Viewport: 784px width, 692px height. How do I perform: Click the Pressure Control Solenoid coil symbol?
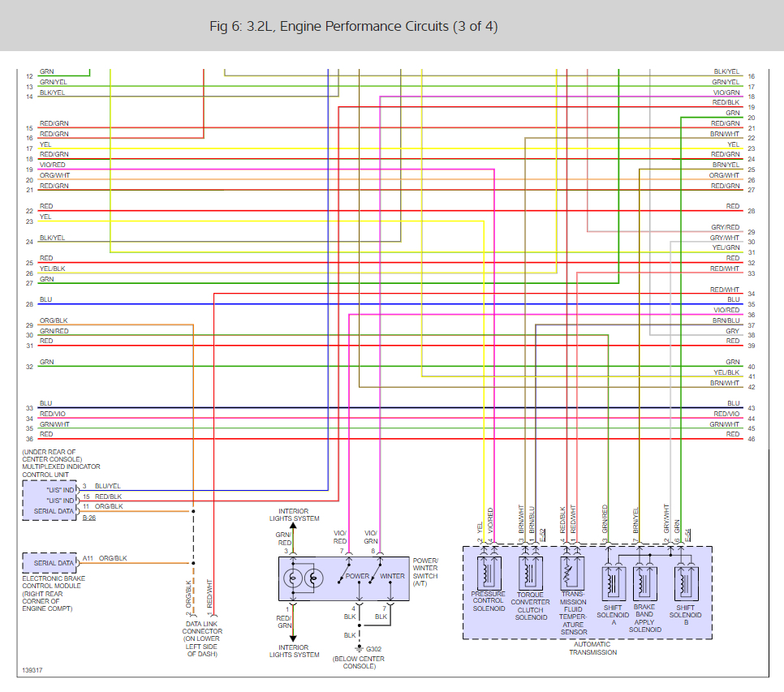(x=489, y=573)
